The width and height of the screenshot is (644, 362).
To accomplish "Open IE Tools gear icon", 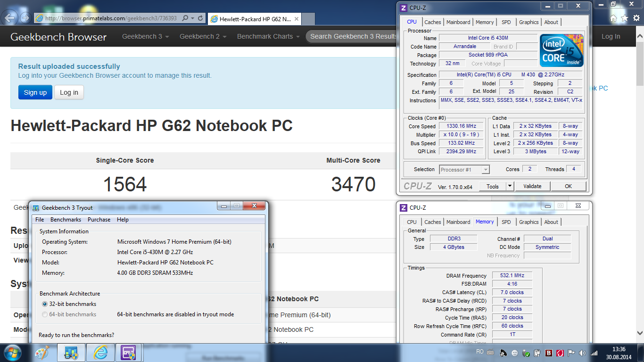I will [x=636, y=18].
